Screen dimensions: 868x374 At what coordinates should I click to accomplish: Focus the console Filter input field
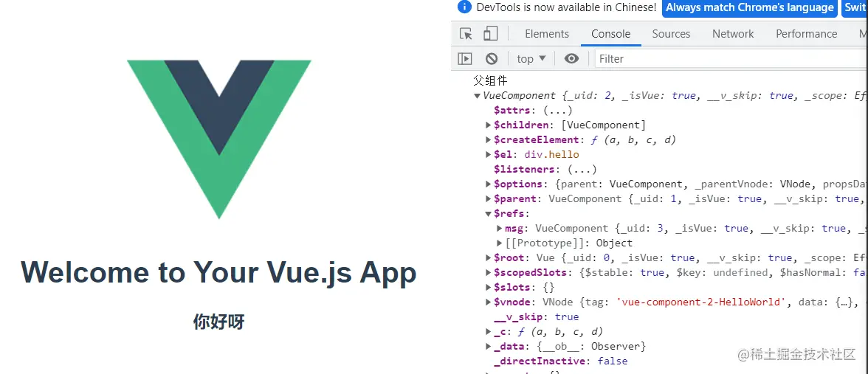tap(731, 59)
